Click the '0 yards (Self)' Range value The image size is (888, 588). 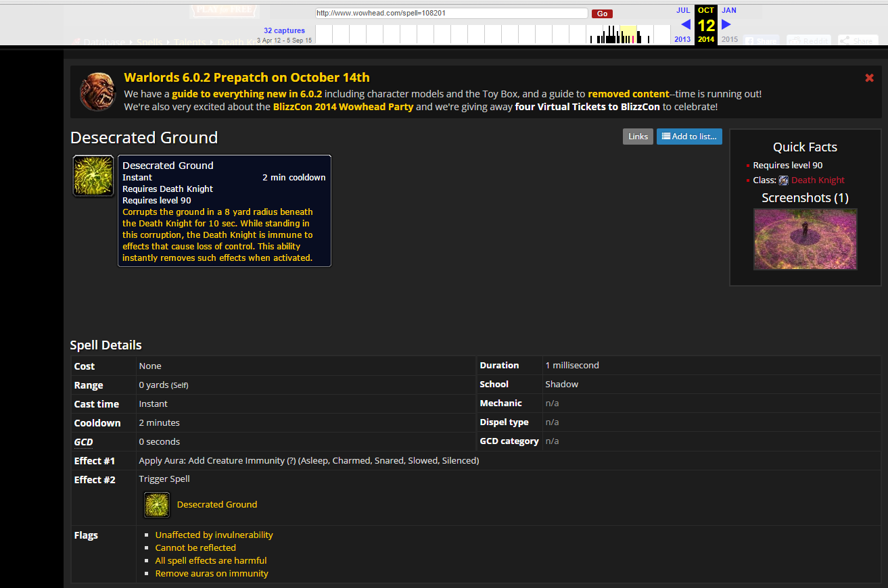[x=164, y=385]
